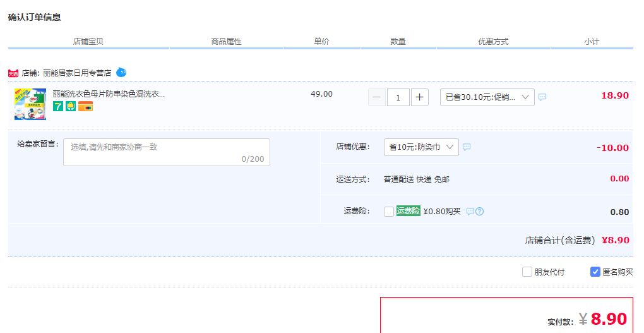Tick the 朋友代付 checkbox

pyautogui.click(x=527, y=272)
